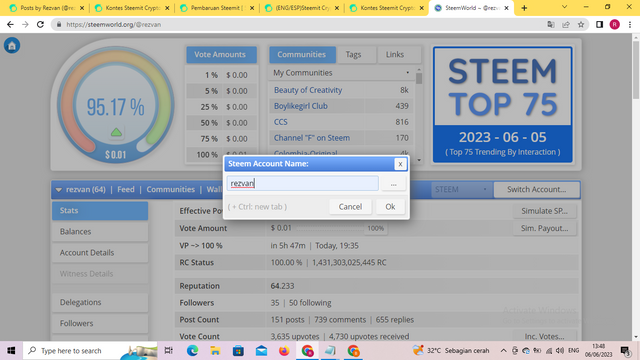The image size is (640, 360).
Task: Open Chrome profile avatar R
Action: coord(614,24)
